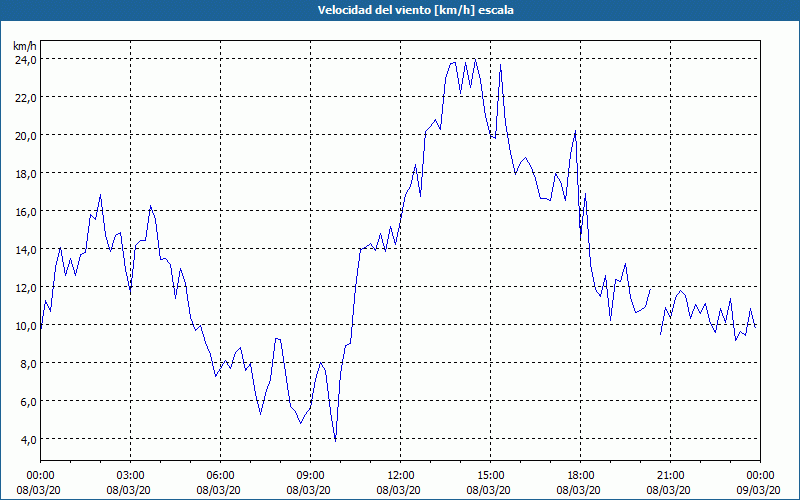Click the '18:00' time axis label
The height and width of the screenshot is (500, 800).
point(581,476)
